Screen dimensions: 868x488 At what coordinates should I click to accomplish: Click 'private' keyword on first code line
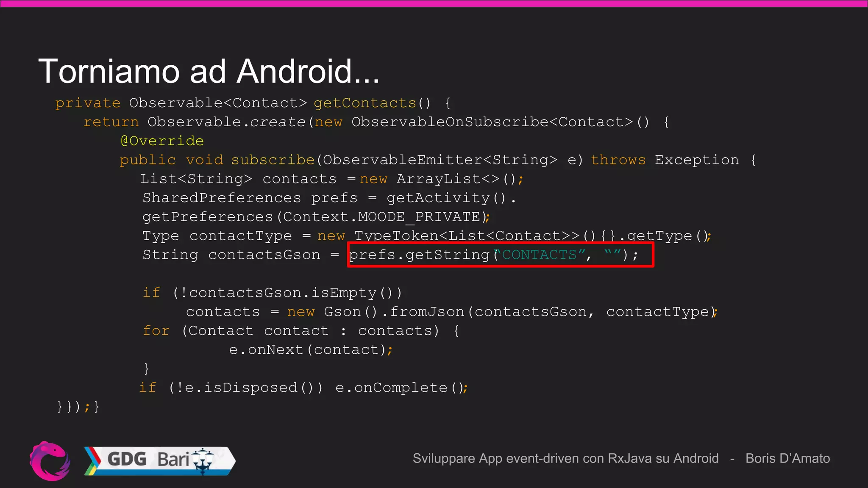[x=88, y=103]
